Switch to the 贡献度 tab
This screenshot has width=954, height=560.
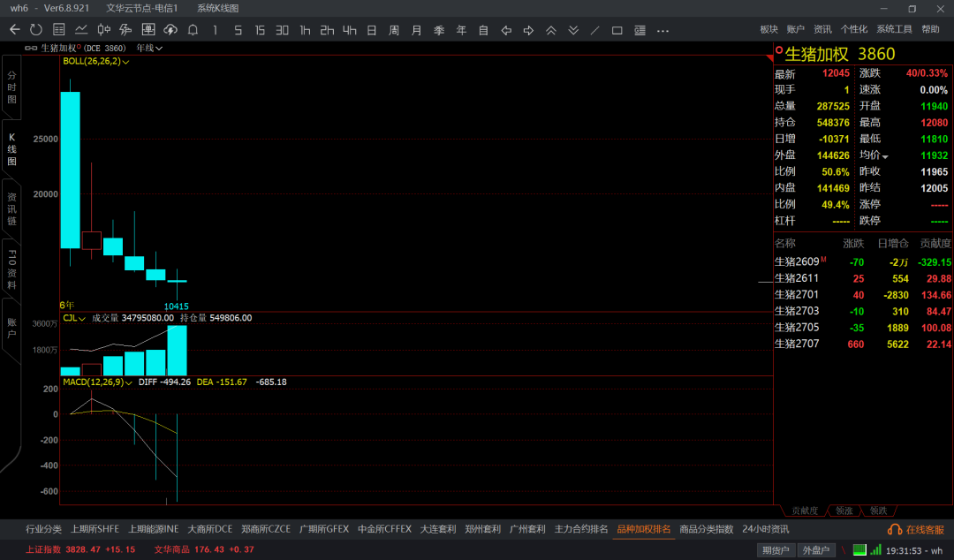coord(805,511)
